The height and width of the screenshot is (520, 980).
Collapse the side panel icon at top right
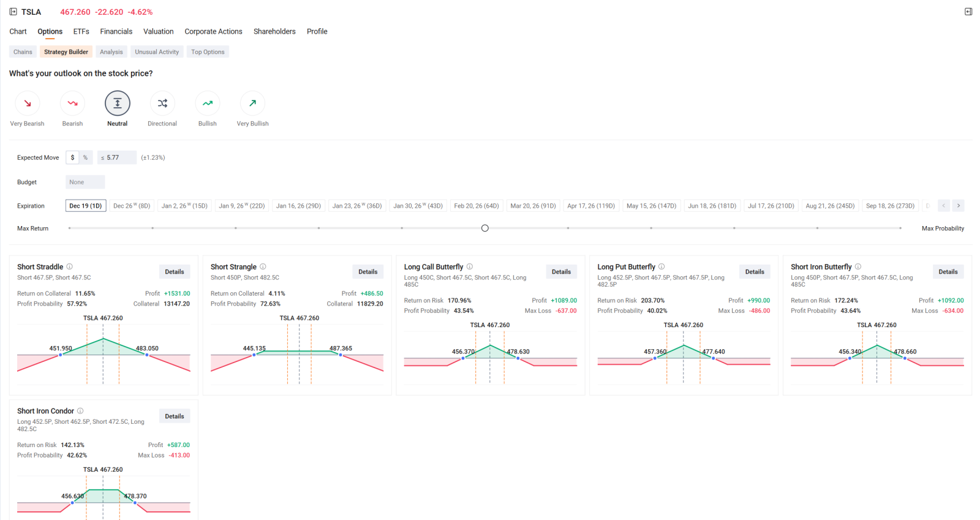click(x=968, y=12)
